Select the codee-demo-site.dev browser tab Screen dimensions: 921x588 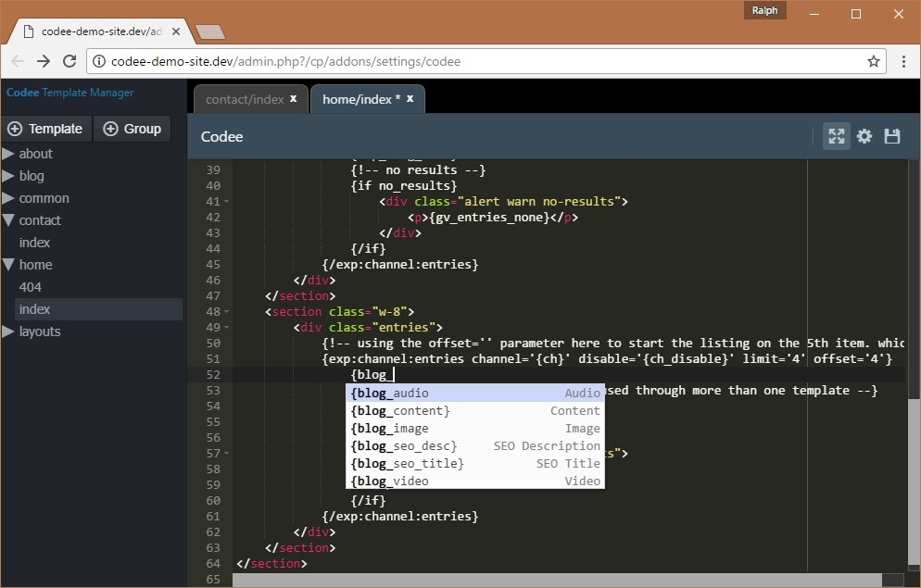[x=100, y=31]
